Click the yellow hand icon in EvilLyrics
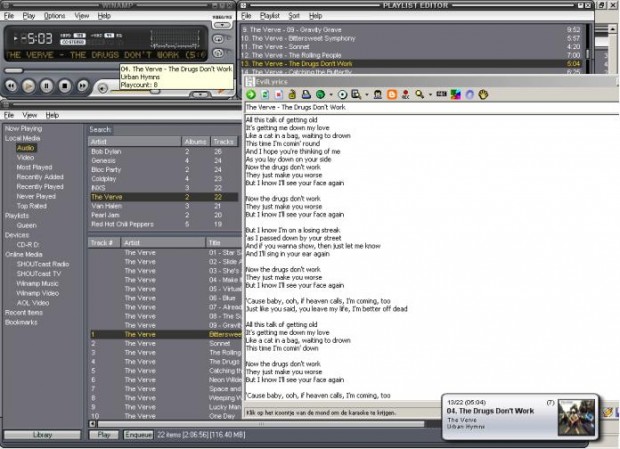Image resolution: width=620 pixels, height=449 pixels. point(483,94)
